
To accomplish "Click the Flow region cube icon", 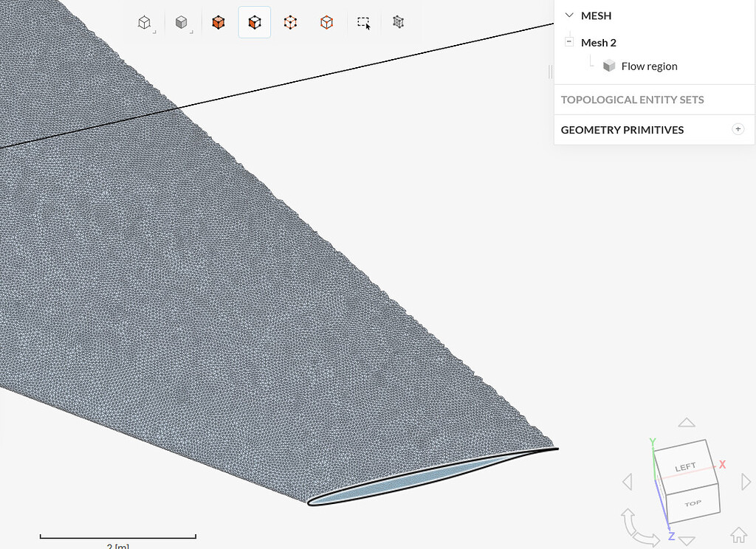I will [609, 66].
